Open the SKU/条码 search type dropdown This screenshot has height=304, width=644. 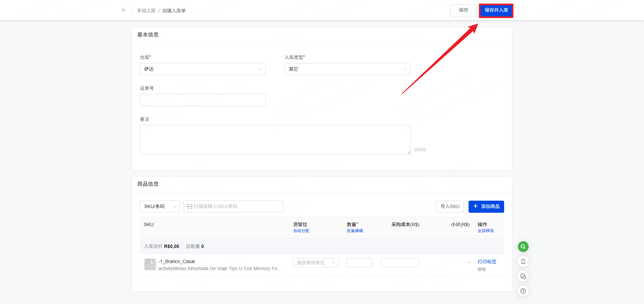coord(160,206)
